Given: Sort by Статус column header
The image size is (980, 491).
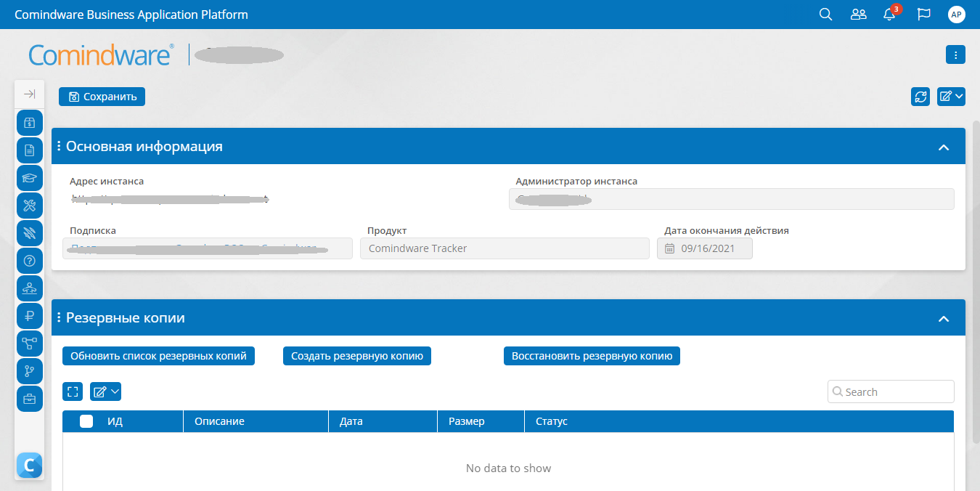Looking at the screenshot, I should point(552,421).
